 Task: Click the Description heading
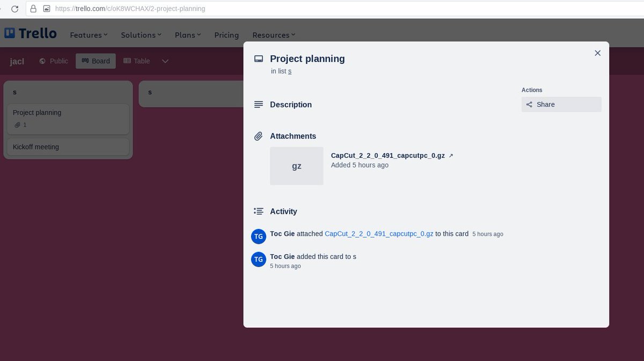291,105
